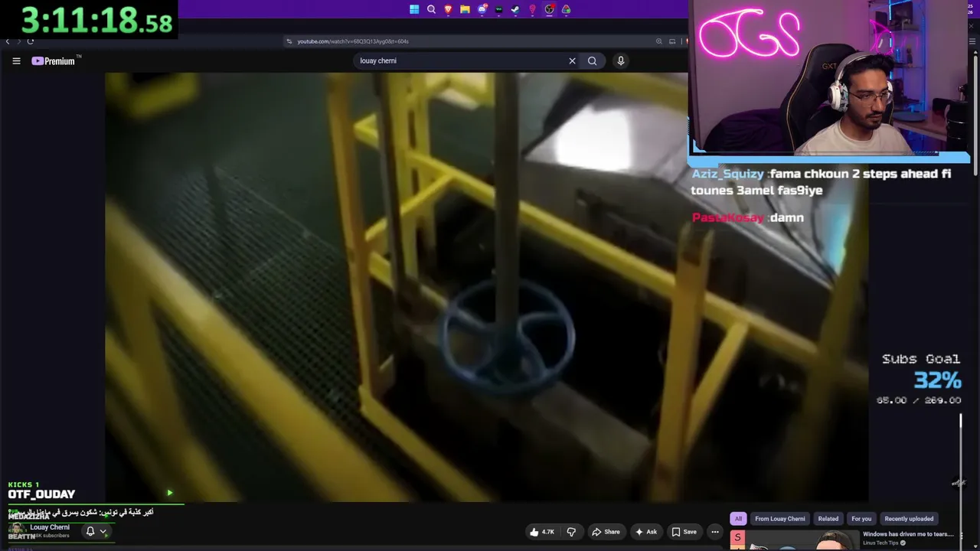Viewport: 980px width, 551px height.
Task: Run the YouTube search magnifier button
Action: [x=592, y=60]
